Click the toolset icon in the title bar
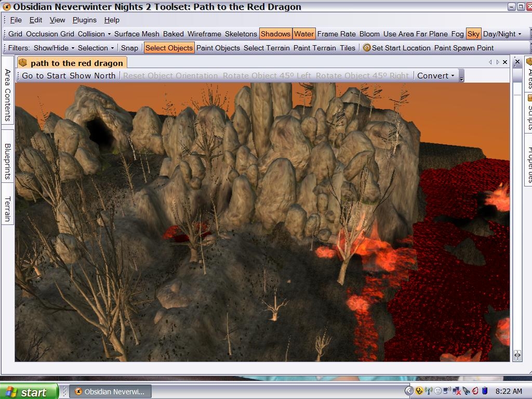532x399 pixels. pyautogui.click(x=6, y=7)
